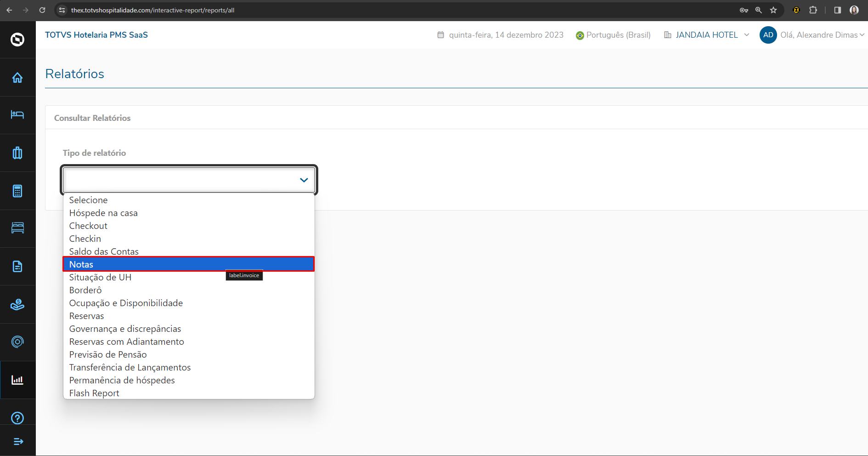The height and width of the screenshot is (456, 868).
Task: Click the Brazil flag language icon
Action: pos(580,35)
